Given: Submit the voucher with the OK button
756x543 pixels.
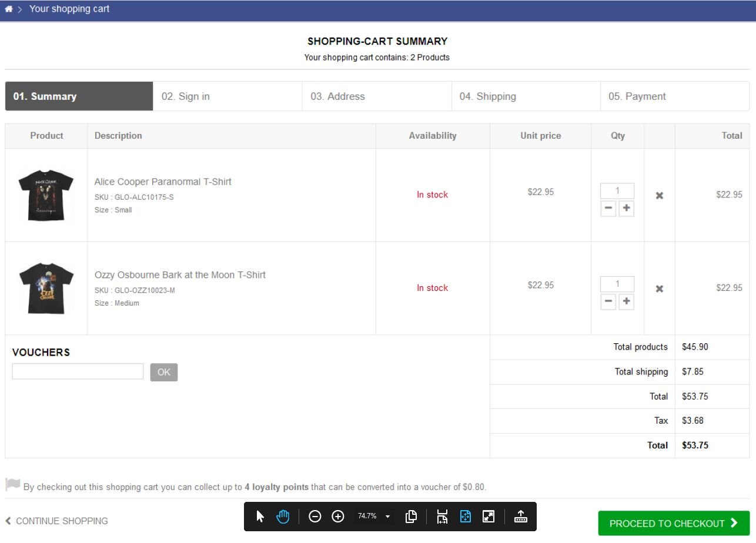Looking at the screenshot, I should (164, 372).
